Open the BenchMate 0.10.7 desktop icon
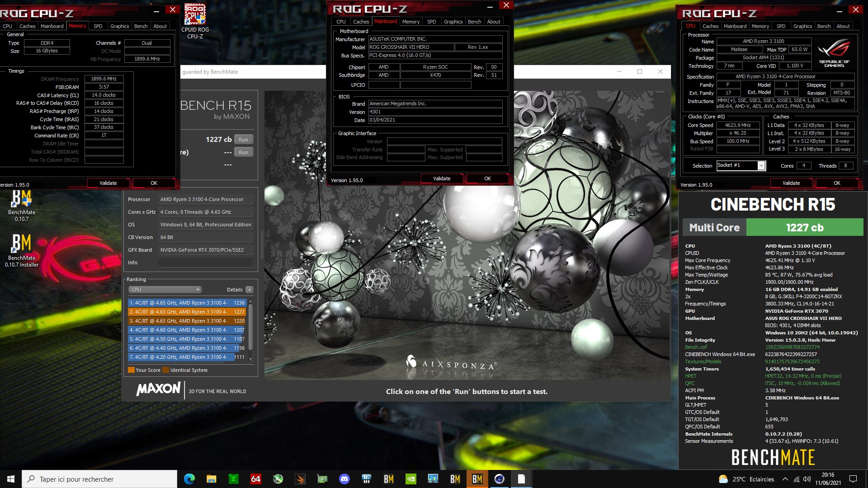This screenshot has width=868, height=488. 22,206
